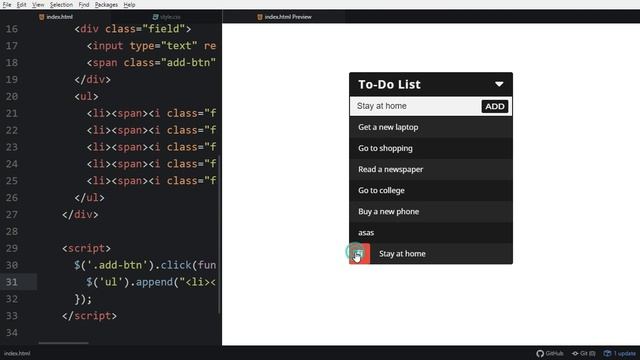Open the File menu

coord(7,4)
